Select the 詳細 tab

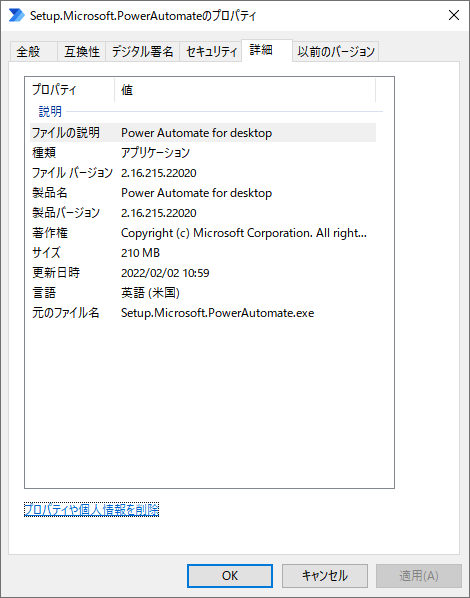(x=267, y=50)
